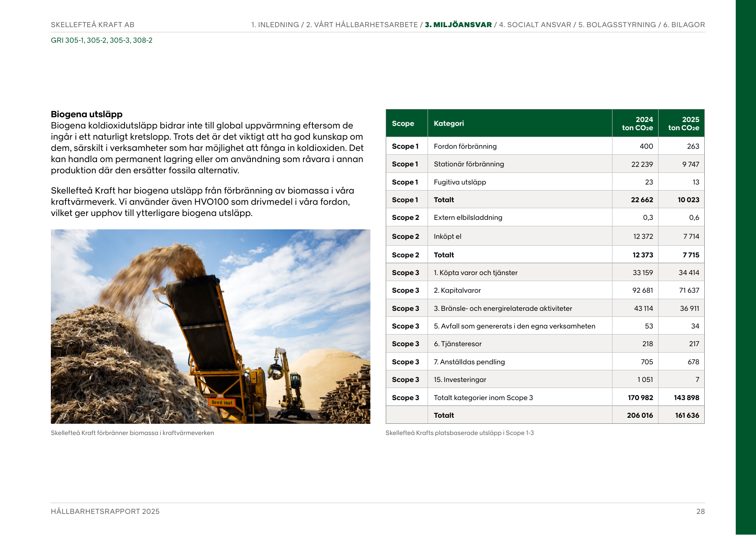
Task: Select the caption Skellefteå Krafts platsbaserade utsläpp i Scope 1-3
Action: (459, 433)
